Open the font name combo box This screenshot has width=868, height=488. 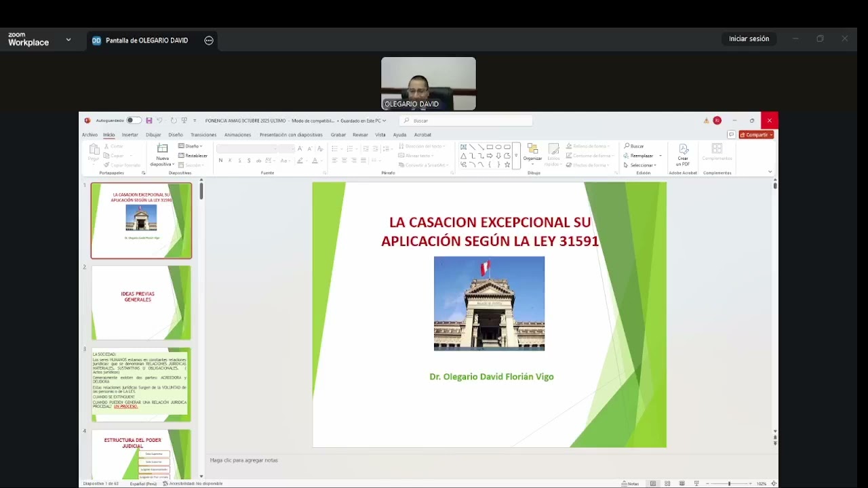[x=247, y=148]
